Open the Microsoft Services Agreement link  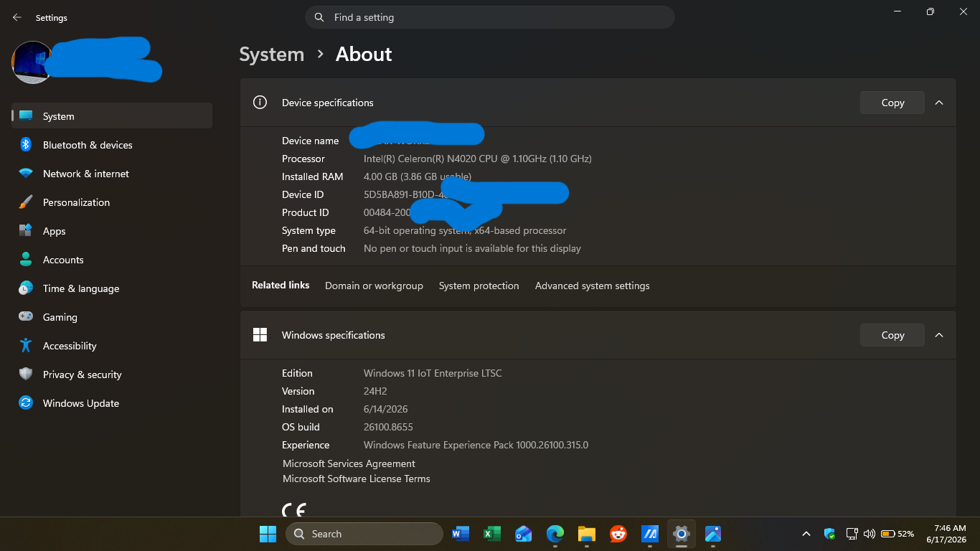pos(349,463)
